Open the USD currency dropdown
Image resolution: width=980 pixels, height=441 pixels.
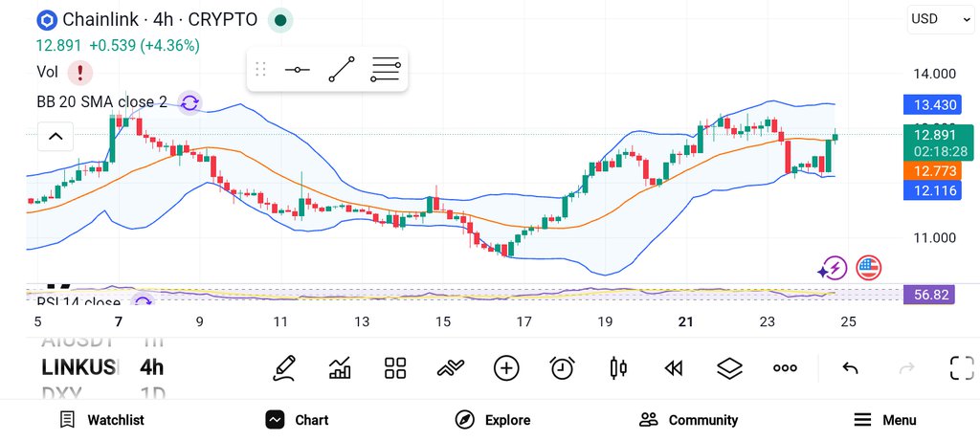point(940,19)
